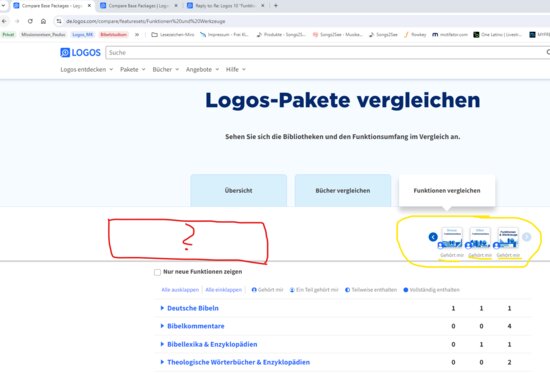The image size is (550, 374).
Task: Open the Leseezeichen-Mini bookmarks folder
Action: [x=173, y=34]
